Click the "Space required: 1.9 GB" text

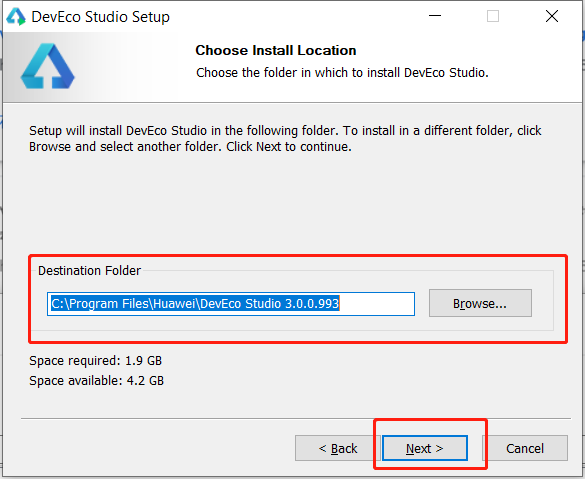[96, 361]
